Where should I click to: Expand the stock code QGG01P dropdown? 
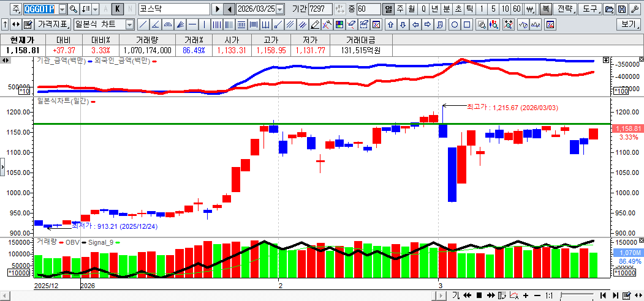point(62,9)
